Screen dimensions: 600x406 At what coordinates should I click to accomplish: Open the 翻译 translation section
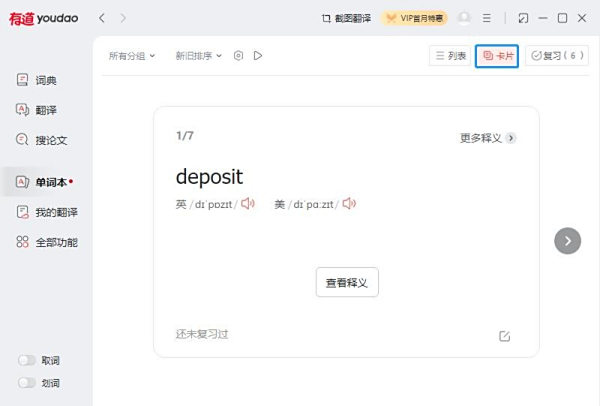(37, 110)
